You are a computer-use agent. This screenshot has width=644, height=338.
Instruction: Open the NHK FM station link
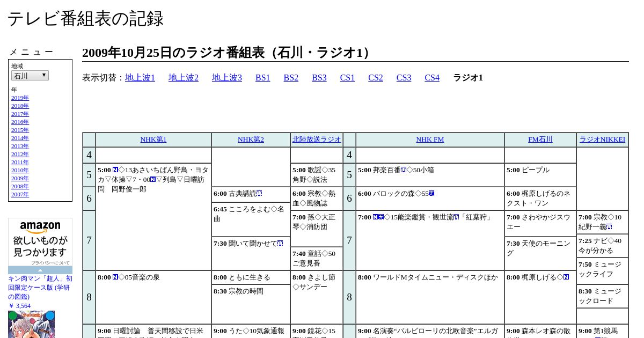pyautogui.click(x=430, y=139)
